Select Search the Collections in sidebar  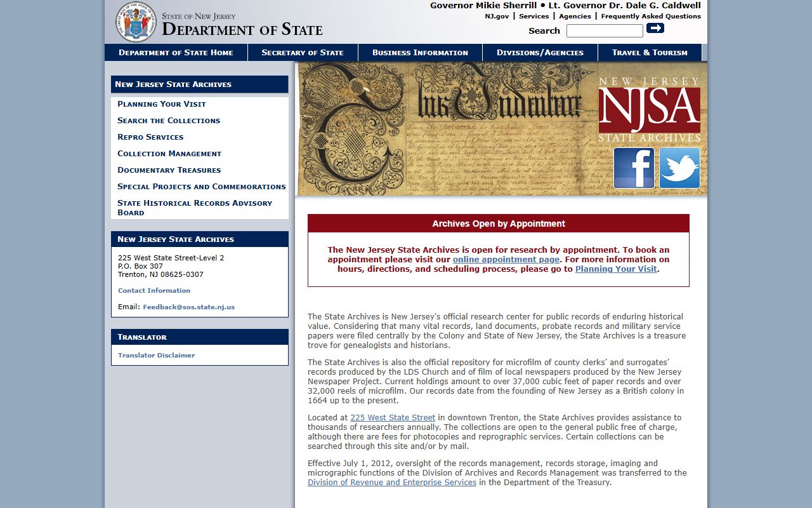click(x=169, y=121)
